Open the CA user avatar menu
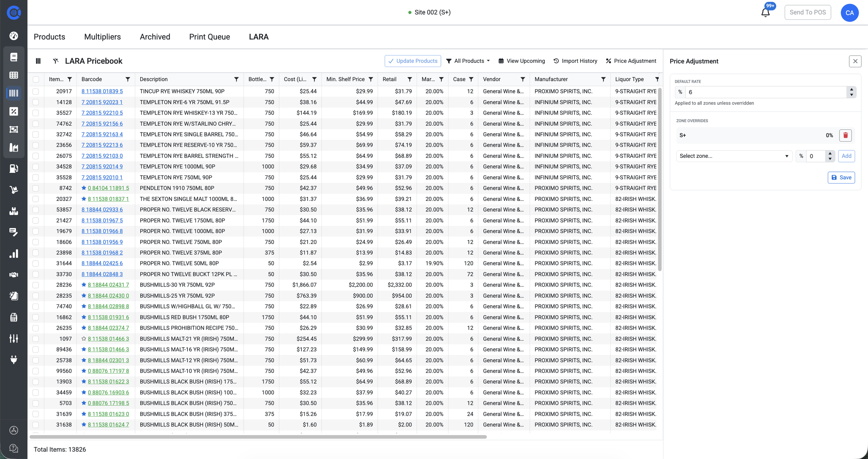 click(x=850, y=13)
